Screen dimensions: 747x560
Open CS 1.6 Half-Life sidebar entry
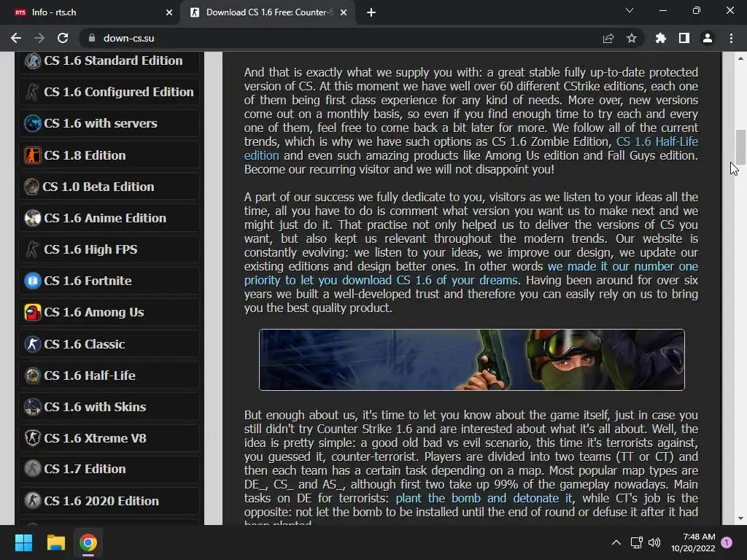pos(90,376)
